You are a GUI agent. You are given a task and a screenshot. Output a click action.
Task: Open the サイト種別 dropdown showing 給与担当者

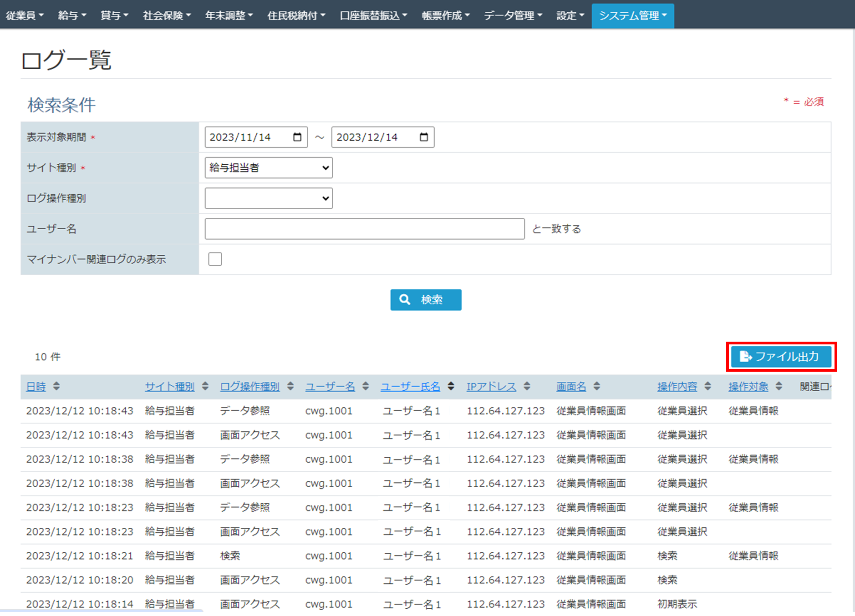coord(269,167)
